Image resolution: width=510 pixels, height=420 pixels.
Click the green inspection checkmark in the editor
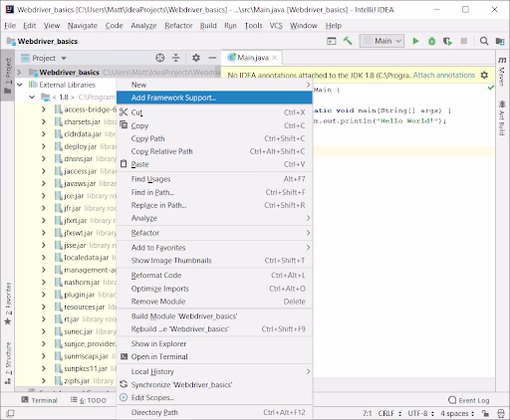click(x=491, y=88)
